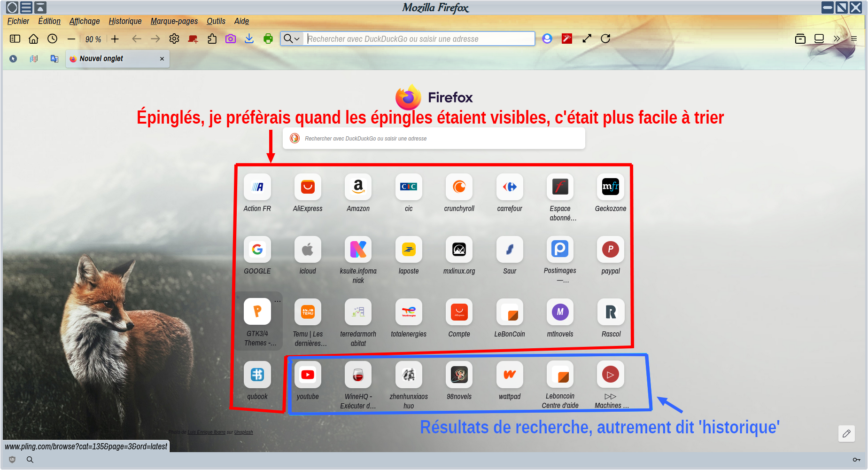This screenshot has width=868, height=470.
Task: Open the Amazon shortcut
Action: [x=358, y=187]
